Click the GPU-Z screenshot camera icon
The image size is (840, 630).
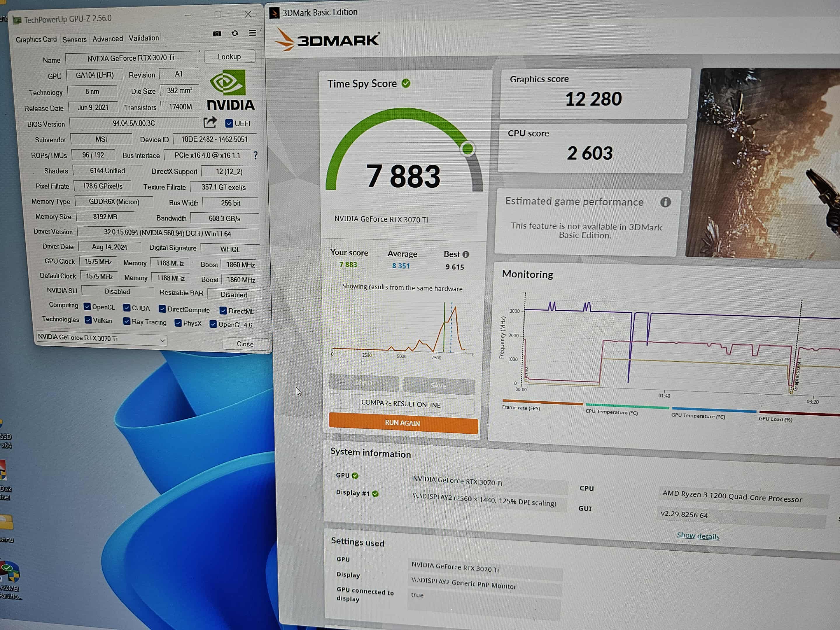[217, 34]
